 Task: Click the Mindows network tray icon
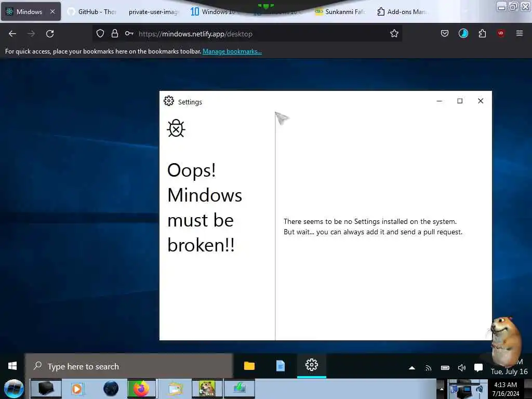(x=429, y=368)
